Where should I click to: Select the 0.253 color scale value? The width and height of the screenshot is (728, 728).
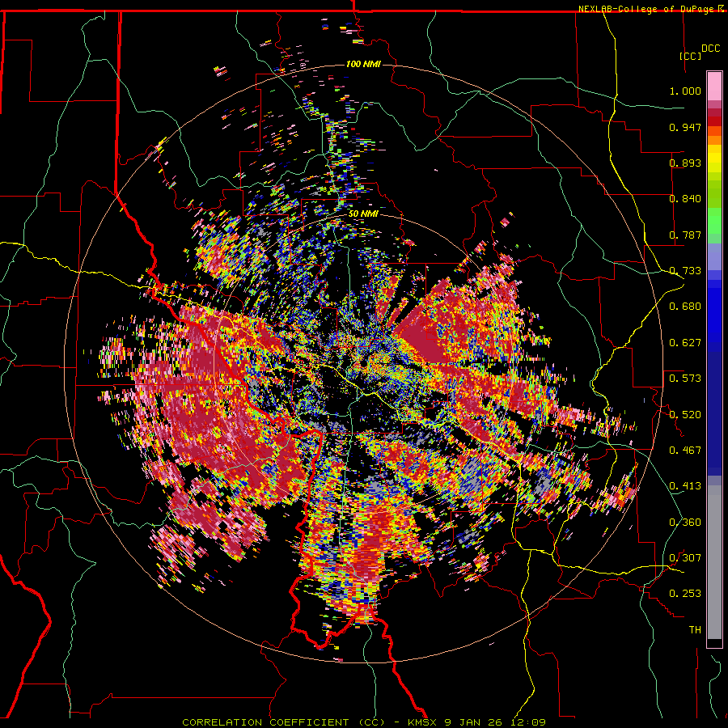point(685,594)
